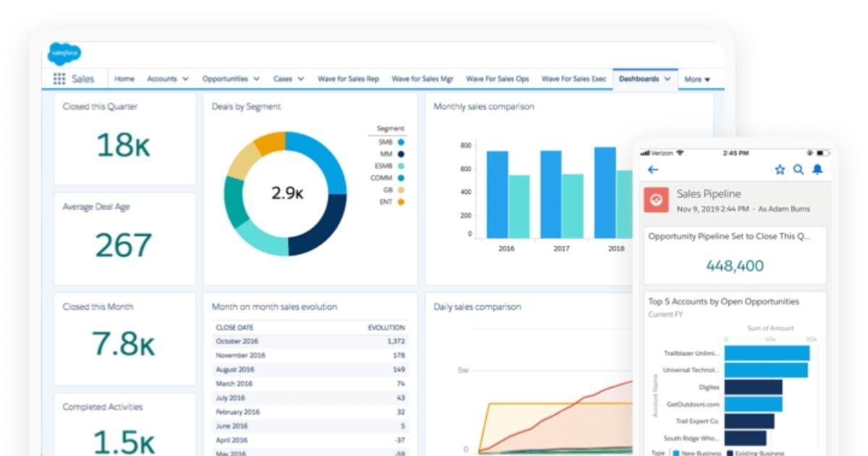Click the ENT legend color dot
The width and height of the screenshot is (868, 456).
[x=401, y=202]
